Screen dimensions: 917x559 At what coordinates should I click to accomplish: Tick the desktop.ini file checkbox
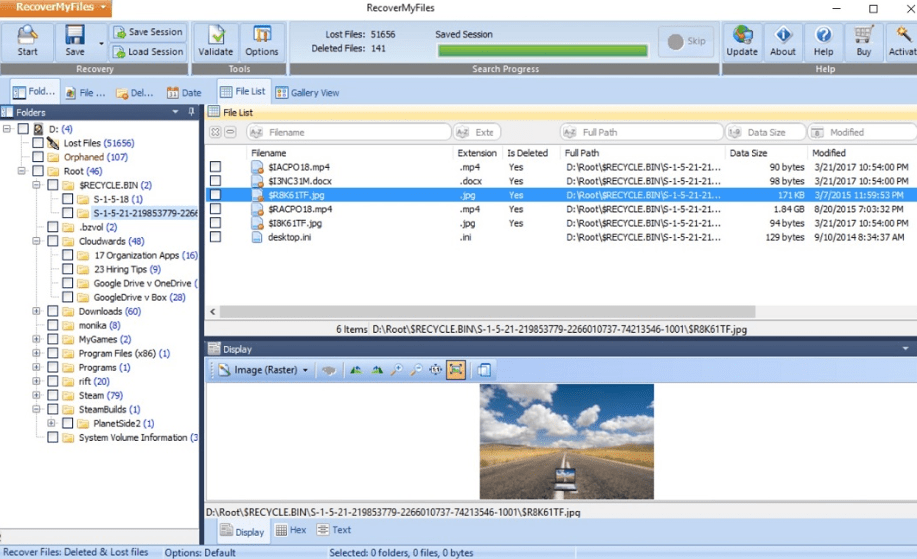tap(215, 237)
